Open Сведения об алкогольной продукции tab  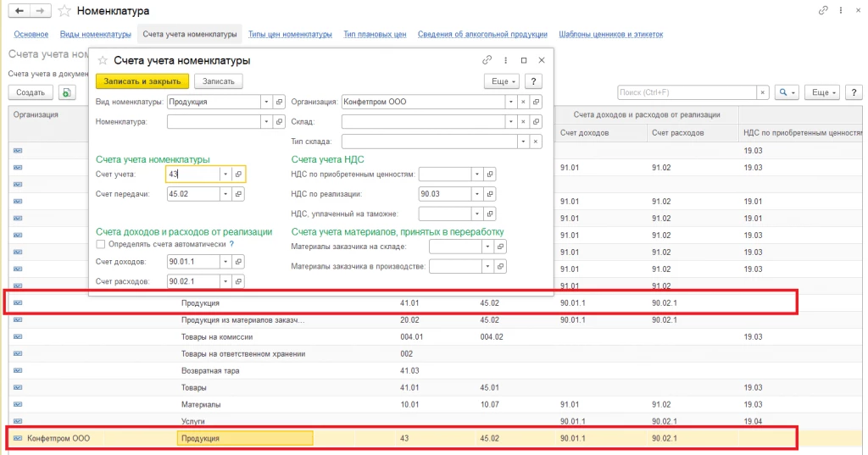[482, 35]
